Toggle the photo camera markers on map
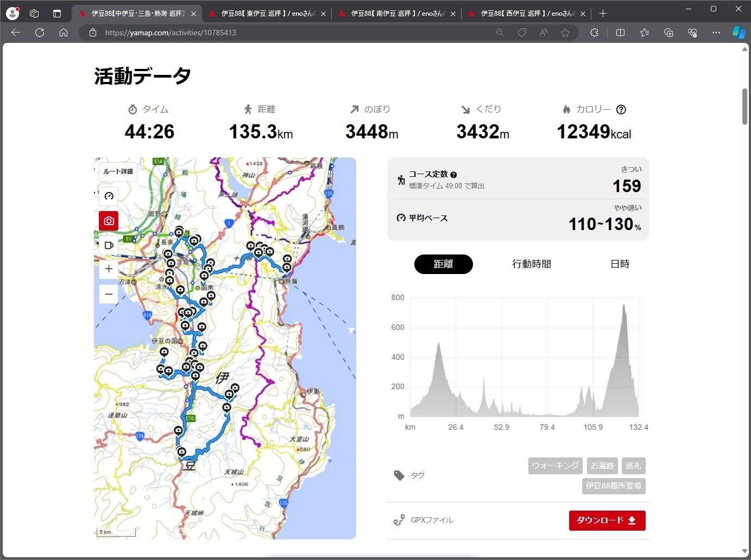This screenshot has width=751, height=560. tap(109, 221)
